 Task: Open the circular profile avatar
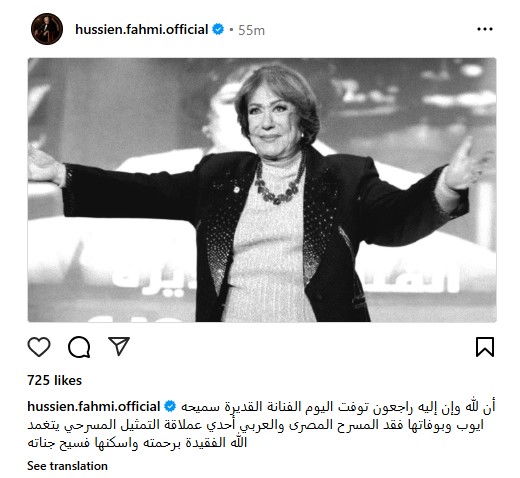pos(47,29)
